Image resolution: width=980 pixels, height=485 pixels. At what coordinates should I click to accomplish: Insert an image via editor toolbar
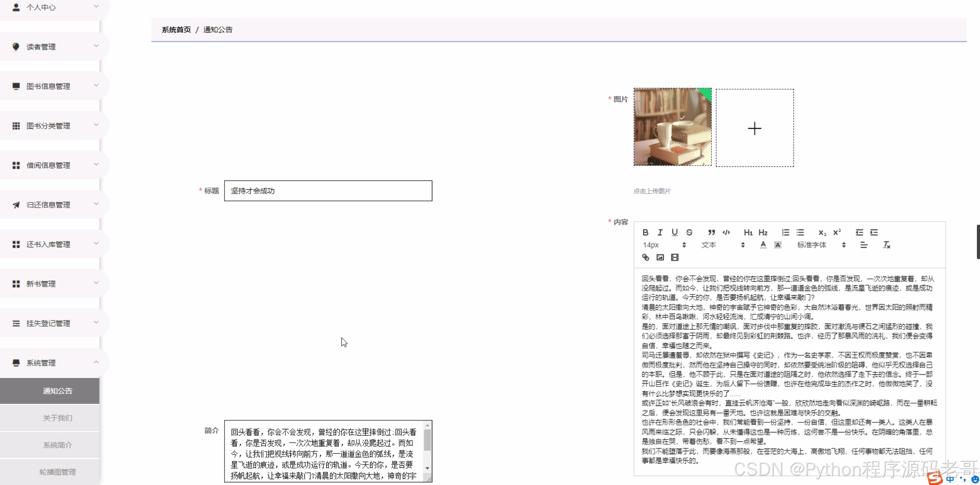click(660, 257)
